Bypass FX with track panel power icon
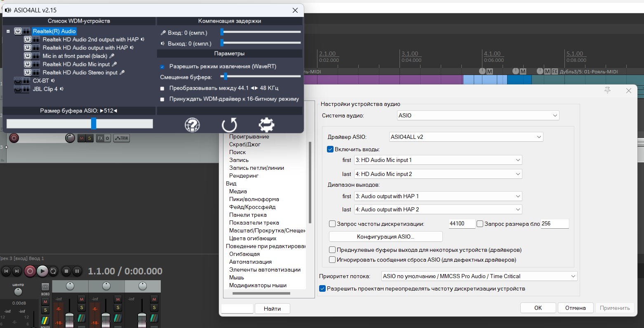Screen dimensions: 644x328 point(107,138)
